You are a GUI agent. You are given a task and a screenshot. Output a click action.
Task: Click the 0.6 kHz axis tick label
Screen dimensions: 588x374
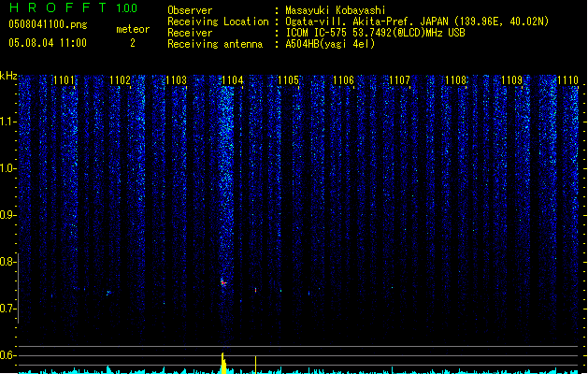pyautogui.click(x=7, y=355)
